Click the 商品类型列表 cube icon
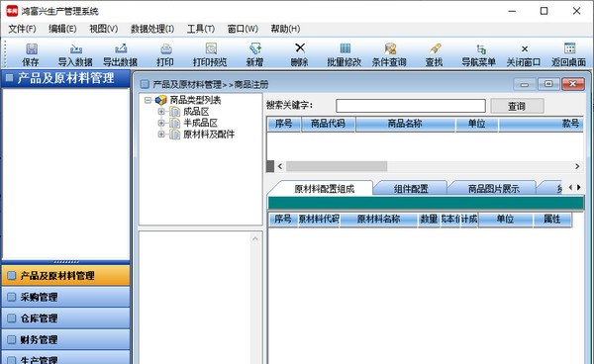 point(161,100)
